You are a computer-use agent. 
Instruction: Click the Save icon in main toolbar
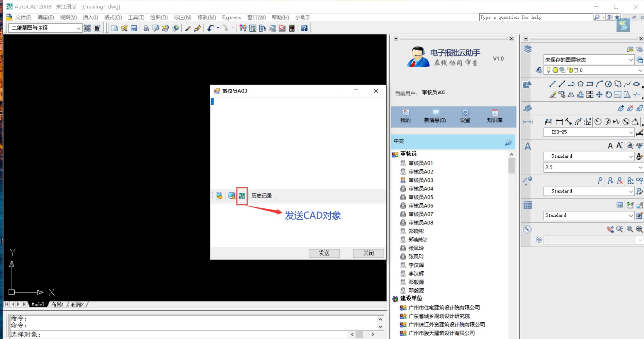click(134, 28)
